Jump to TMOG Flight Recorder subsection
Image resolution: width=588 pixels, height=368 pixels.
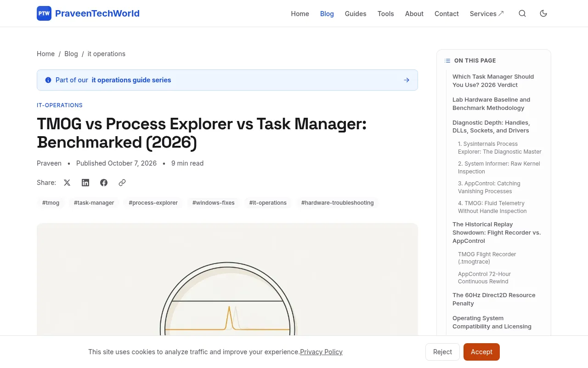(487, 258)
